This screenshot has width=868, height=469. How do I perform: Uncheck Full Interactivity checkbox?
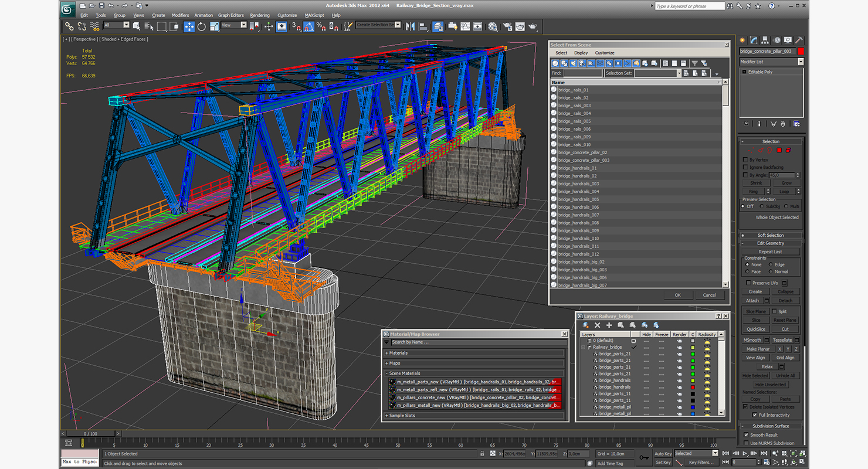point(754,414)
